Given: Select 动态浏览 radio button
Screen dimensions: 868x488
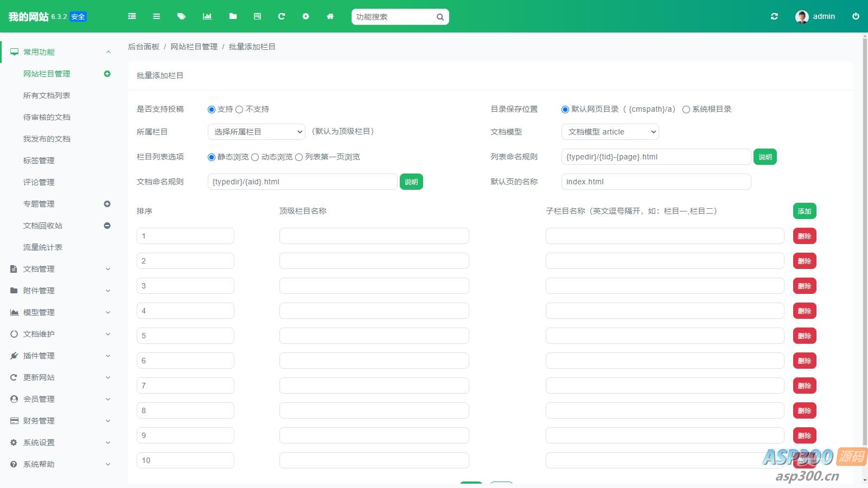Looking at the screenshot, I should (255, 157).
